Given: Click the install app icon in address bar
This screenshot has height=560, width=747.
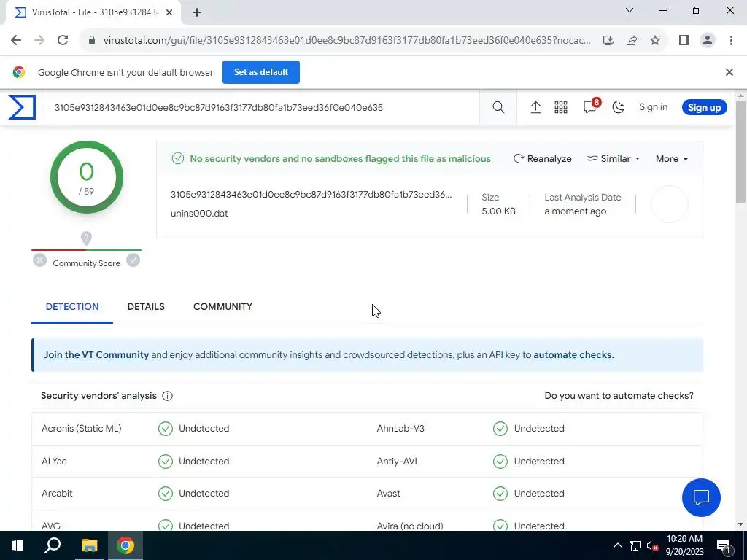Looking at the screenshot, I should click(x=608, y=41).
